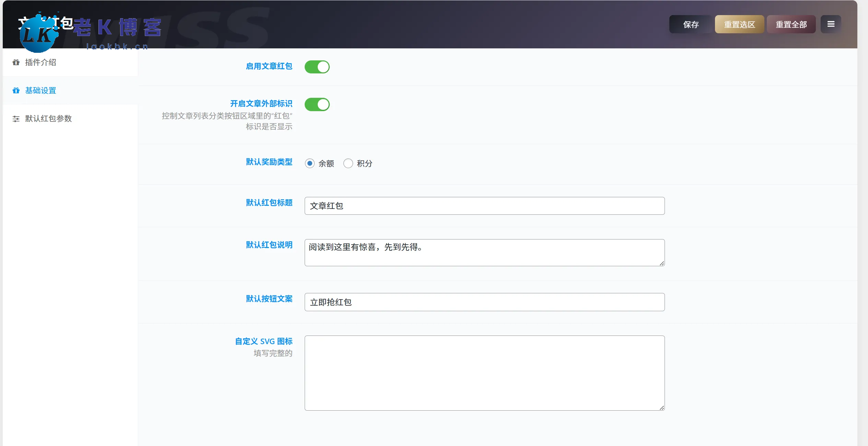Focus the 默认红包标题 input field
This screenshot has width=868, height=446.
[x=484, y=206]
